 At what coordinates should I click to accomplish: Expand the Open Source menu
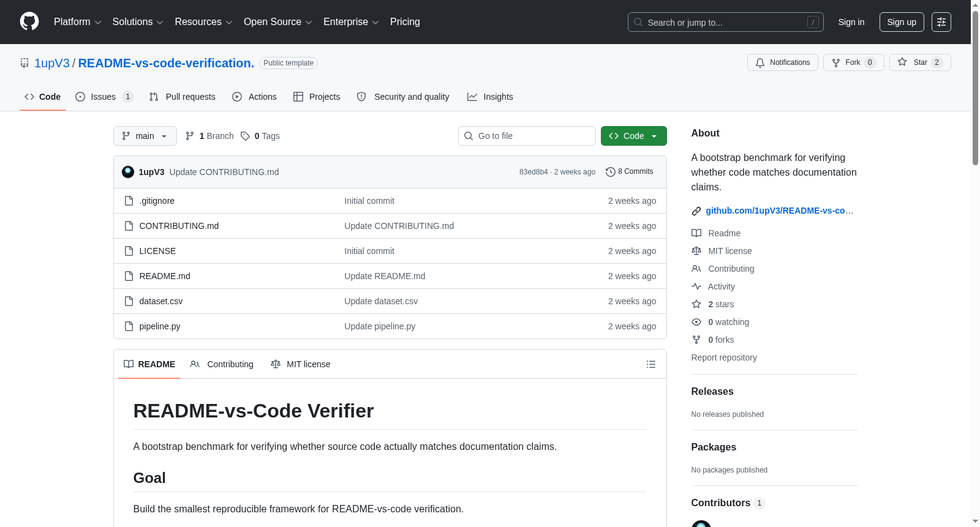(277, 22)
